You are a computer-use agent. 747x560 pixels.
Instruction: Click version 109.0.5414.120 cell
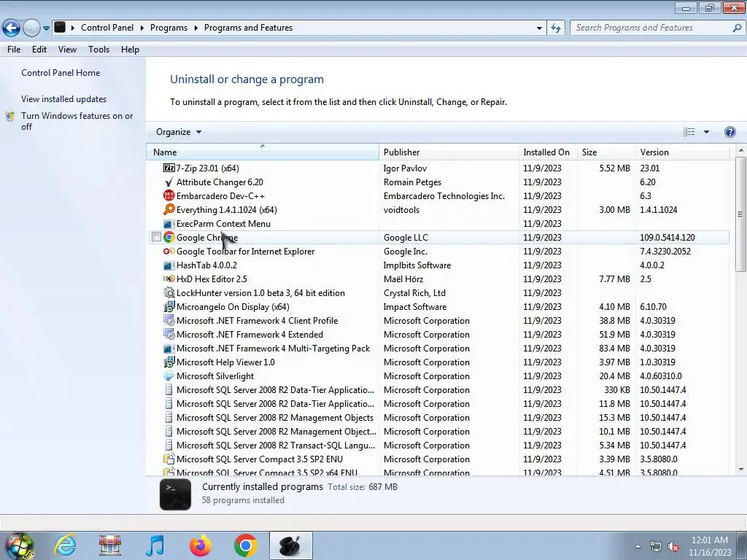click(667, 237)
